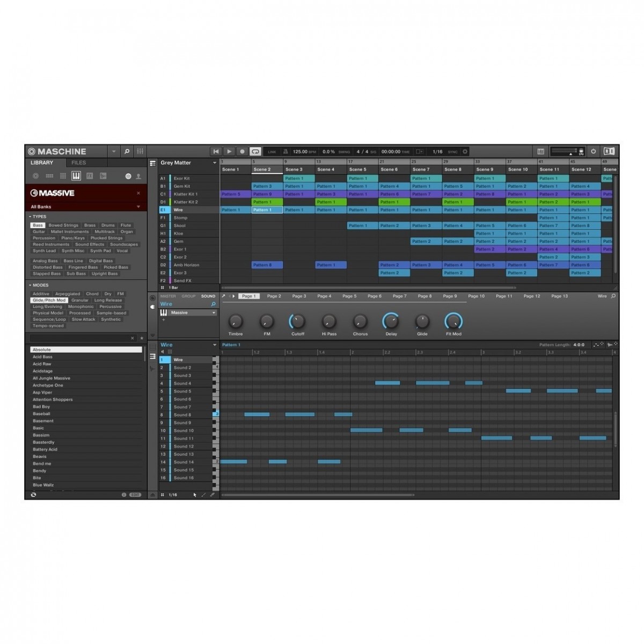
Task: Open parameter Page 7
Action: point(399,296)
